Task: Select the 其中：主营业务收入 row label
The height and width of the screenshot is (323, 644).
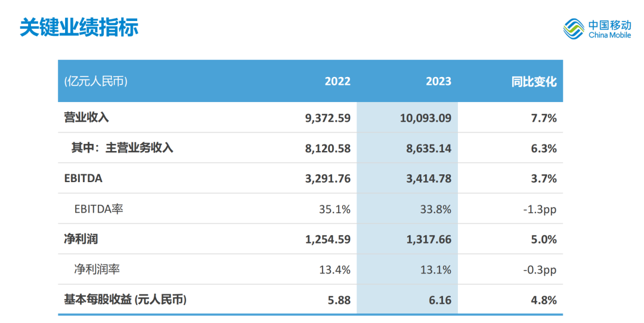Action: (122, 147)
